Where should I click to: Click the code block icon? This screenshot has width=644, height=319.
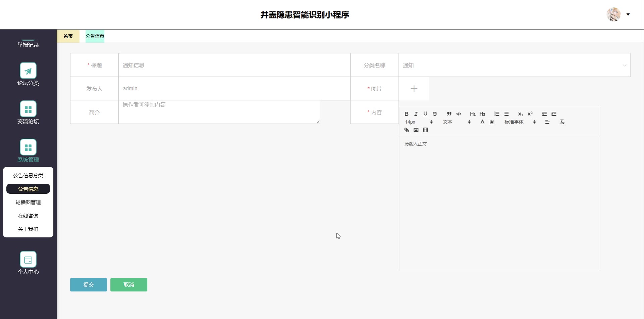point(459,114)
